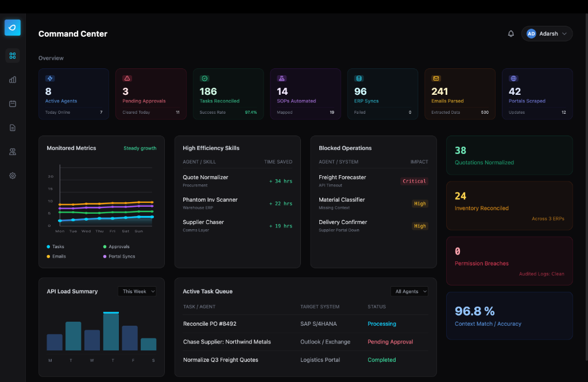The width and height of the screenshot is (588, 382).
Task: Click the Tuesday bar in API Load Summary
Action: tap(73, 336)
